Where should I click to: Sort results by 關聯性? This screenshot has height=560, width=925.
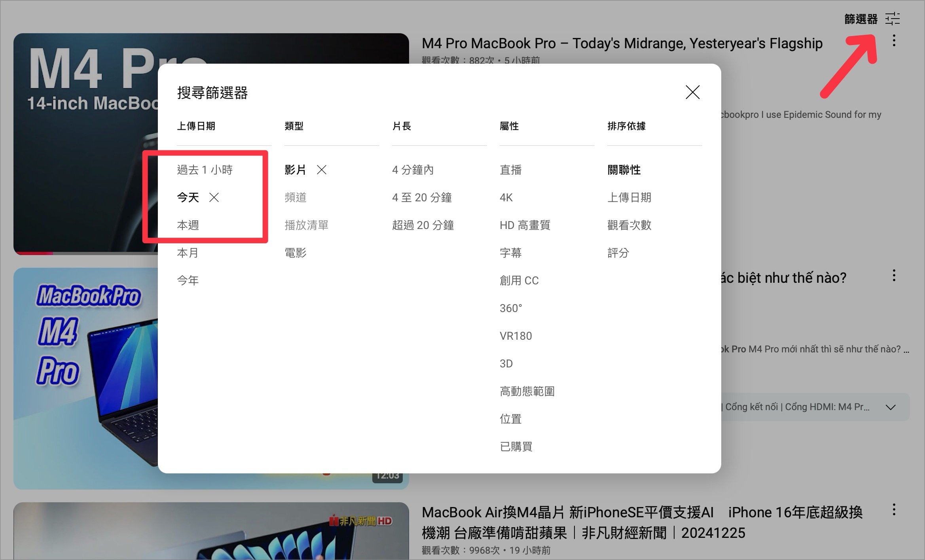coord(624,170)
